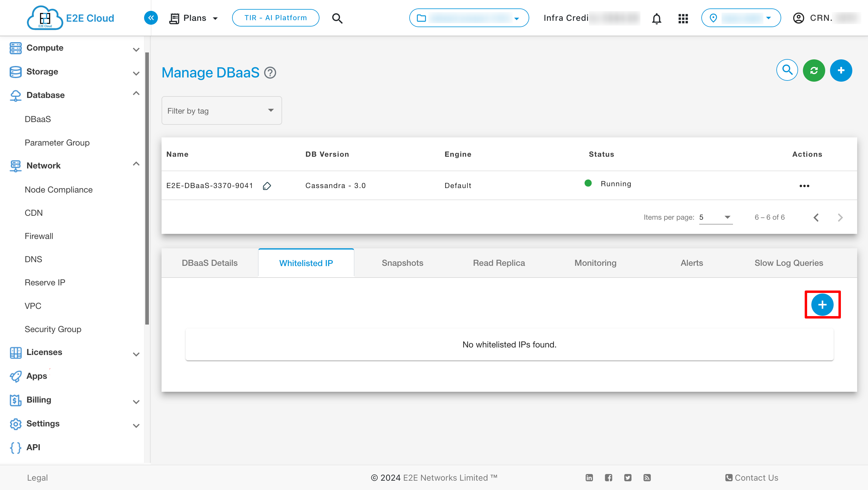Click the Apps rocket icon
The image size is (868, 490).
pos(15,376)
